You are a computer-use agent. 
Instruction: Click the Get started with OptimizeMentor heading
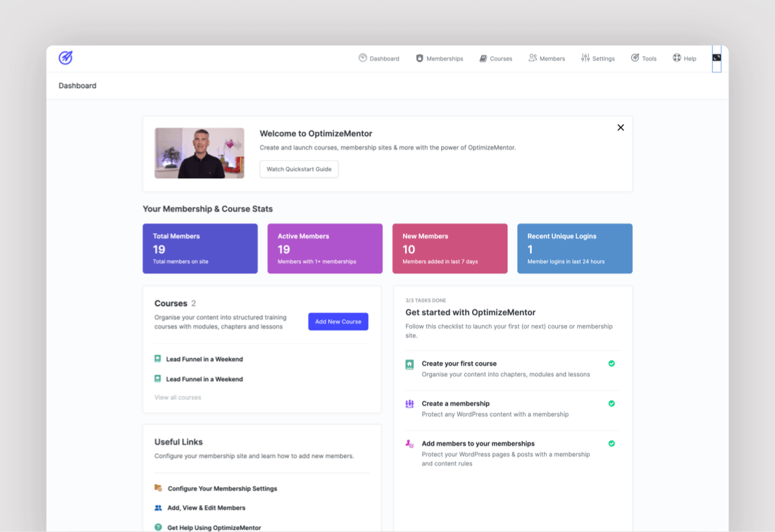[471, 312]
